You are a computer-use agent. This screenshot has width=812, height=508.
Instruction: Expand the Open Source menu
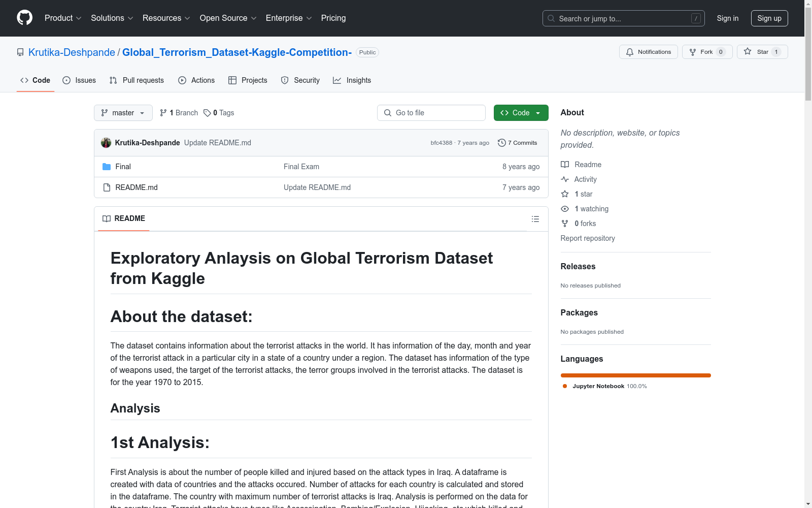coord(228,18)
